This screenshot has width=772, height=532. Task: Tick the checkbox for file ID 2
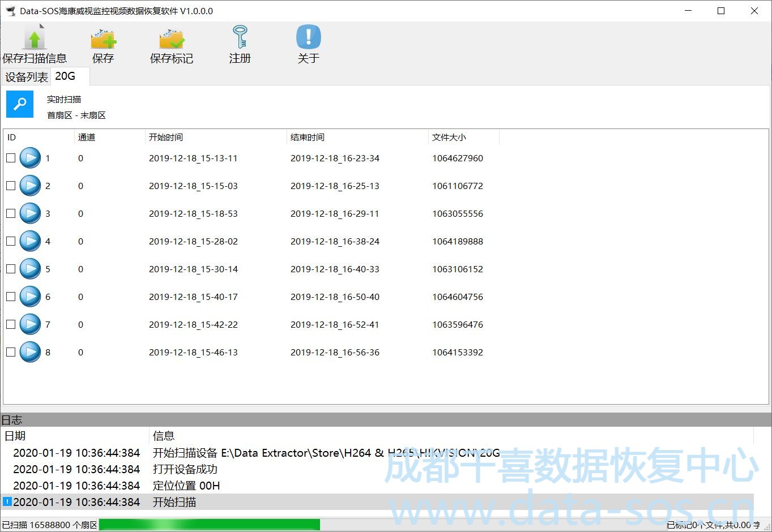click(11, 186)
